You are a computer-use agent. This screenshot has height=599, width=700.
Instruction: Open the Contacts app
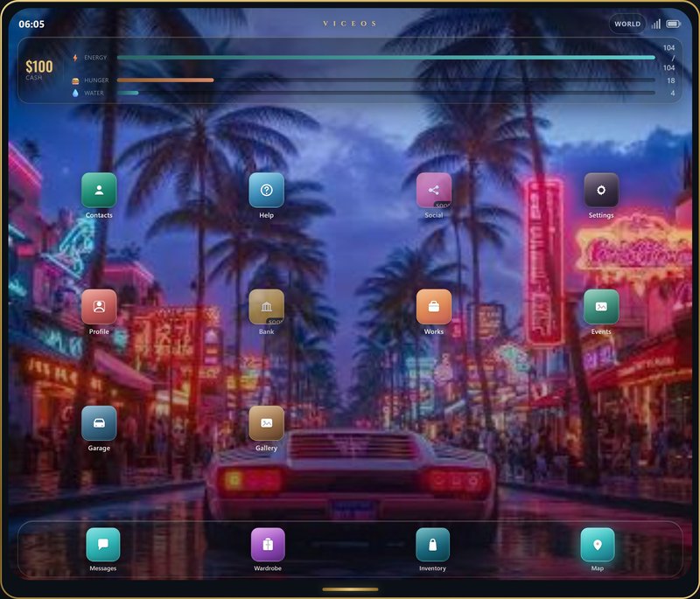click(99, 191)
